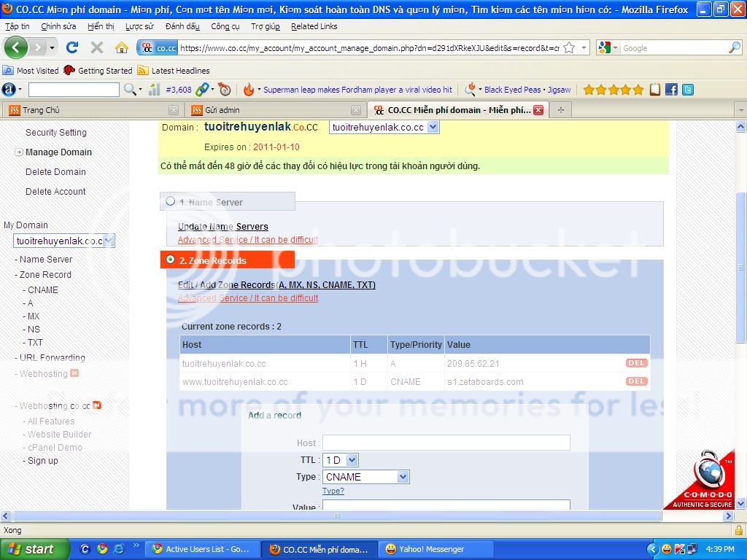Reload the page with refresh icon
This screenshot has height=560, width=747.
(x=72, y=47)
